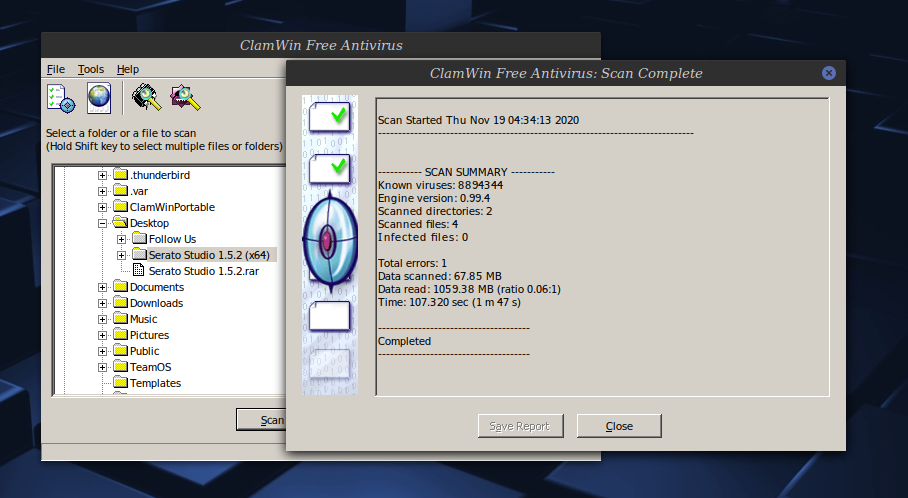Screen dimensions: 908x498
Task: Expand the .var folder node
Action: click(102, 191)
